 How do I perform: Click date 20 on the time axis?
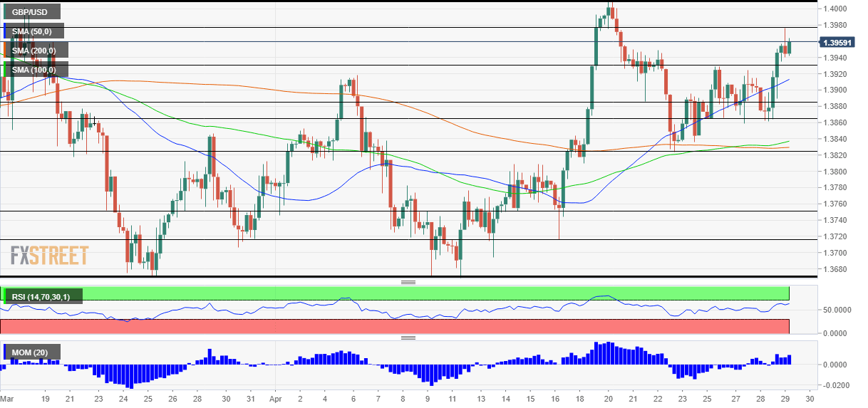(608, 400)
